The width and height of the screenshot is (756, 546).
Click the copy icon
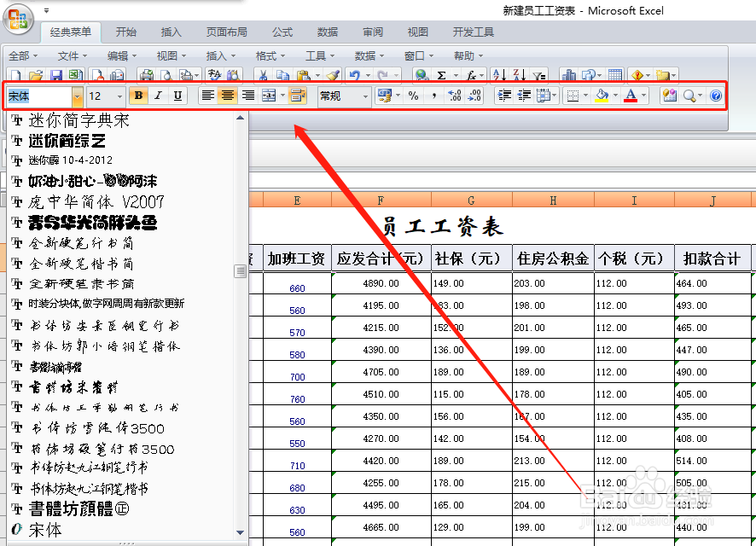tap(282, 75)
